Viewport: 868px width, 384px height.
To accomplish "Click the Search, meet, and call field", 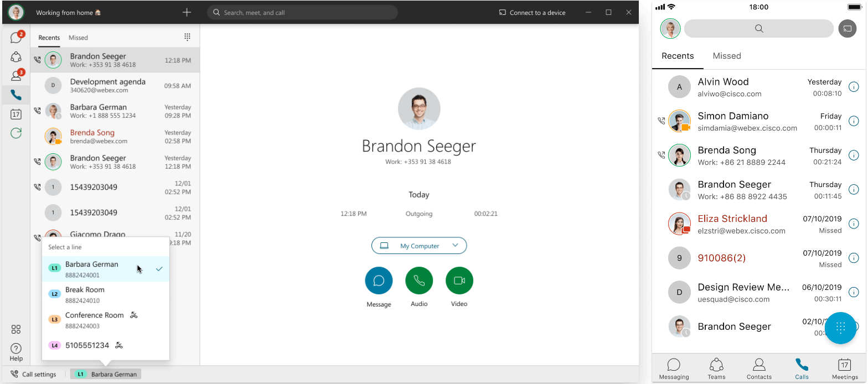I will (x=302, y=12).
